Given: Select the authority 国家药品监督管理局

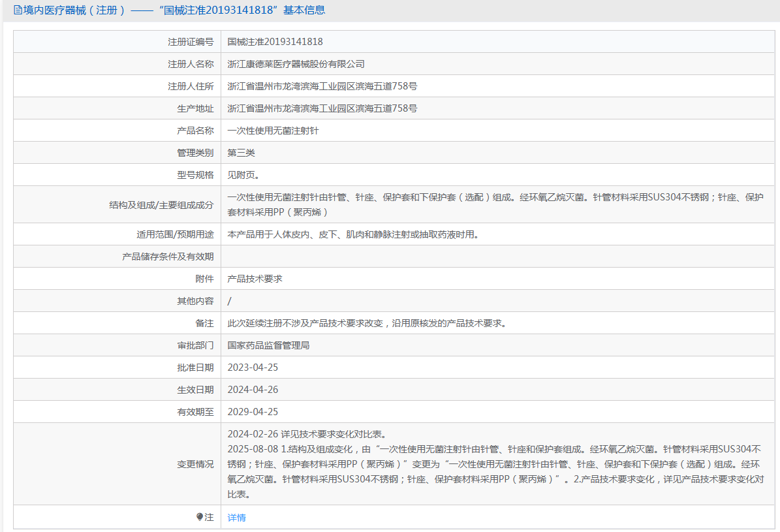Looking at the screenshot, I should point(269,345).
